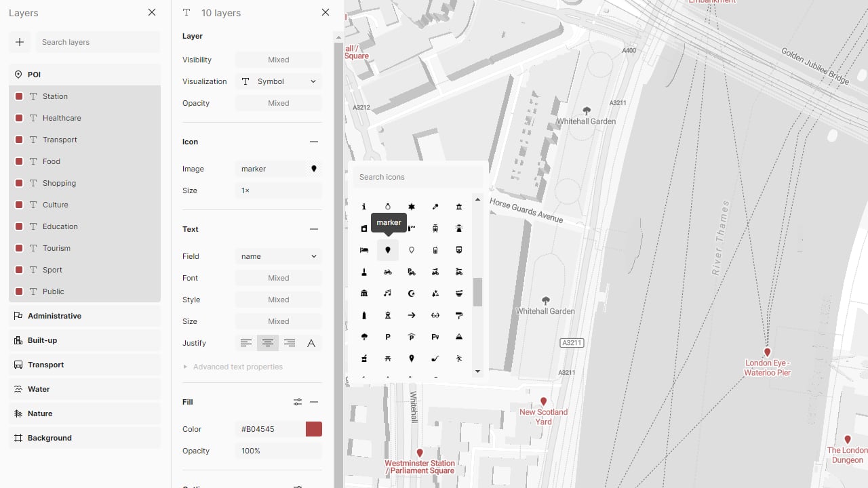
Task: Align text justify to the left
Action: pos(246,343)
